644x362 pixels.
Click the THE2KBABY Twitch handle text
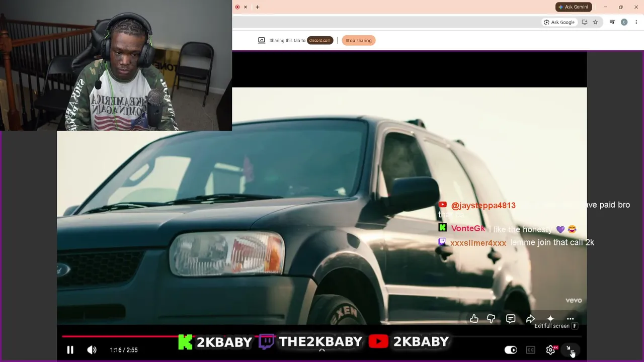click(320, 342)
